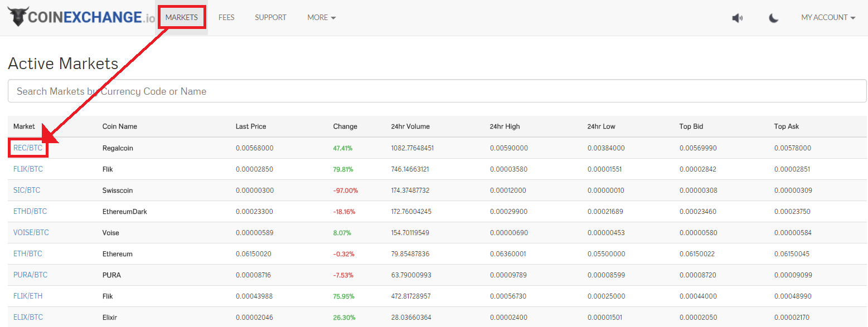The height and width of the screenshot is (327, 868).
Task: Open the REC/BTC market link
Action: (28, 148)
